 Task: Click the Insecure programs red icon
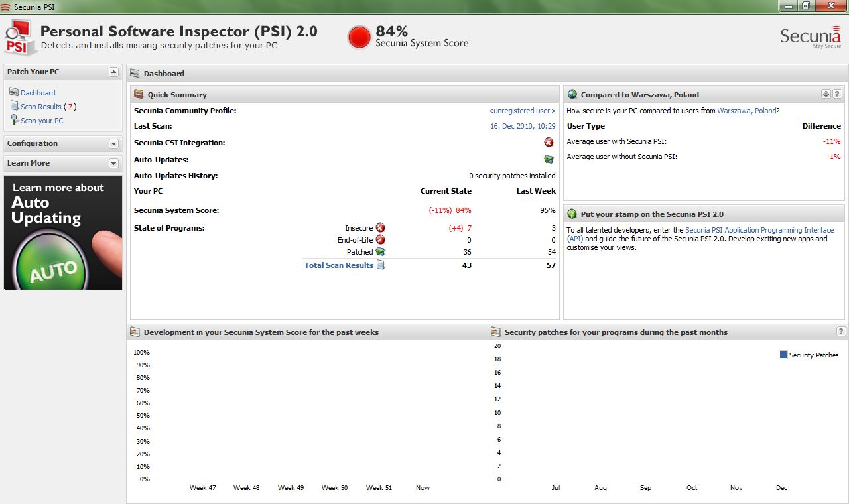tap(380, 227)
